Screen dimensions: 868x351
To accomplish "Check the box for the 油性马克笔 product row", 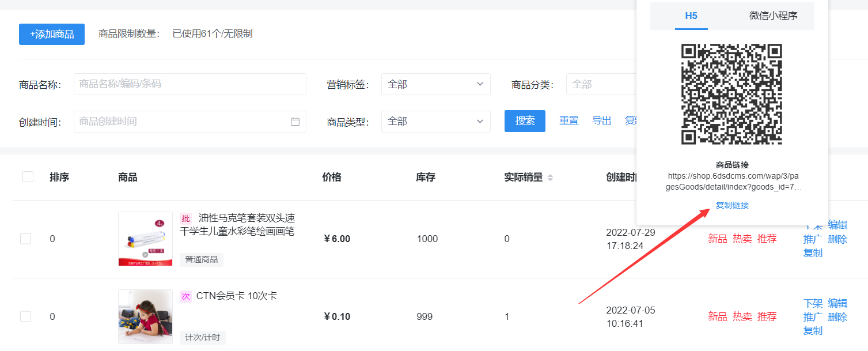I will pyautogui.click(x=25, y=239).
